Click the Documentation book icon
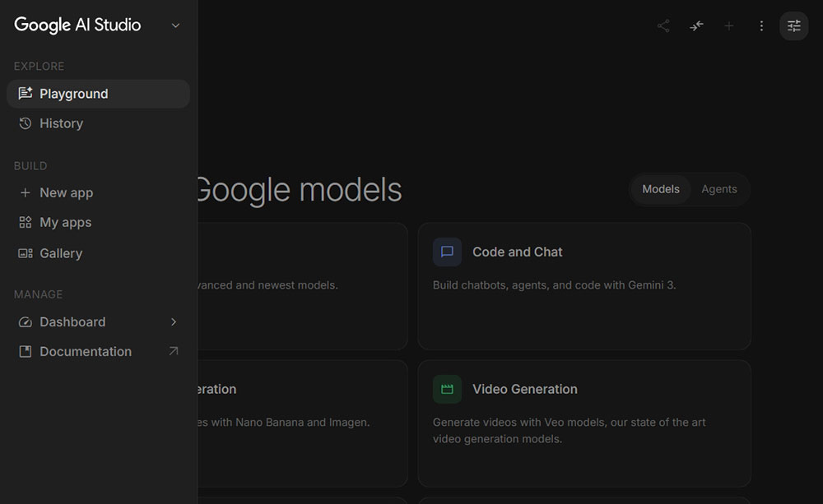The width and height of the screenshot is (823, 504). click(26, 351)
